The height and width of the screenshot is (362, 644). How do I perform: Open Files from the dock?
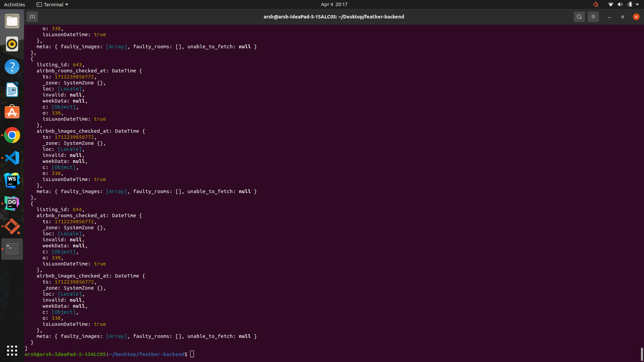[x=12, y=21]
